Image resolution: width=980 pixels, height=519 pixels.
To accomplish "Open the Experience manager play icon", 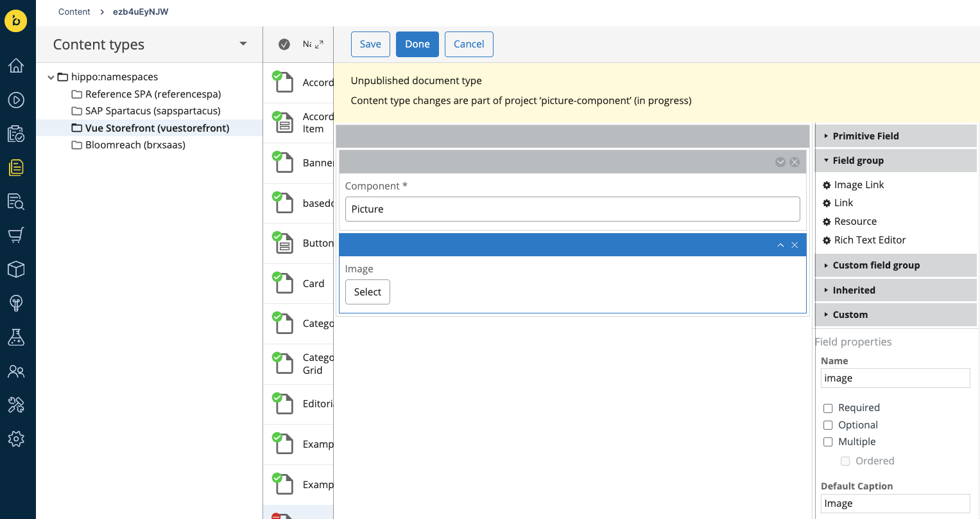I will point(16,100).
